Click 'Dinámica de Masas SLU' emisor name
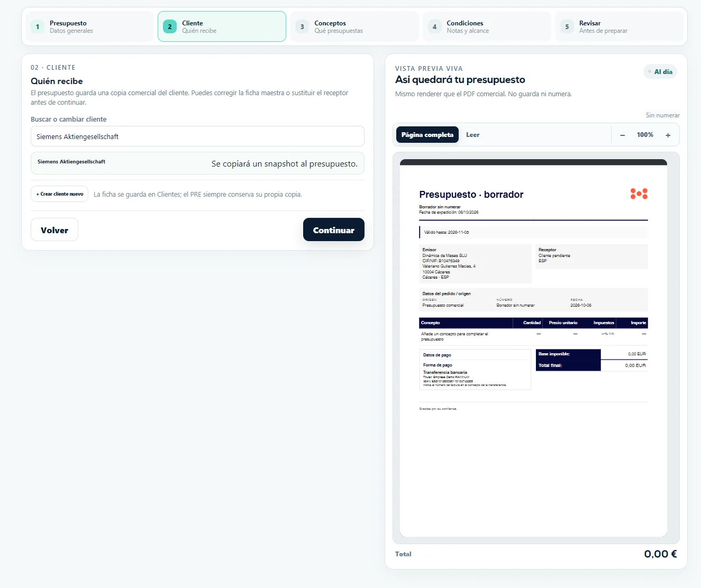The width and height of the screenshot is (701, 588). pyautogui.click(x=445, y=255)
